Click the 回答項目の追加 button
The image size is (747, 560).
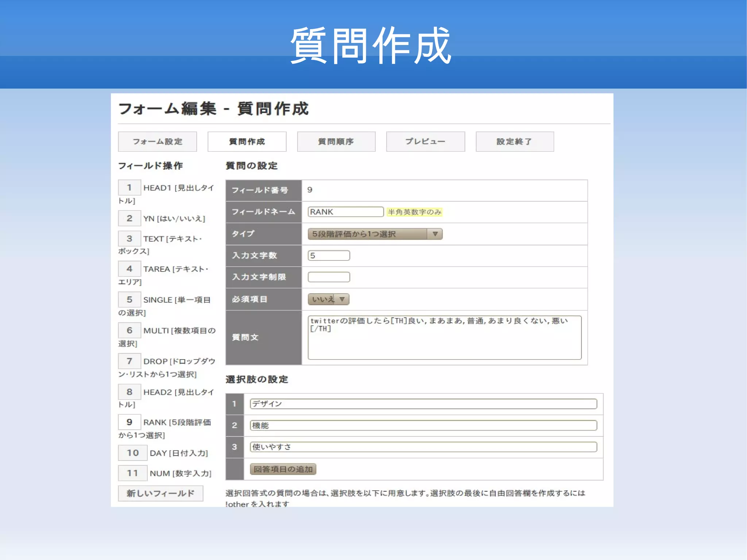point(283,469)
